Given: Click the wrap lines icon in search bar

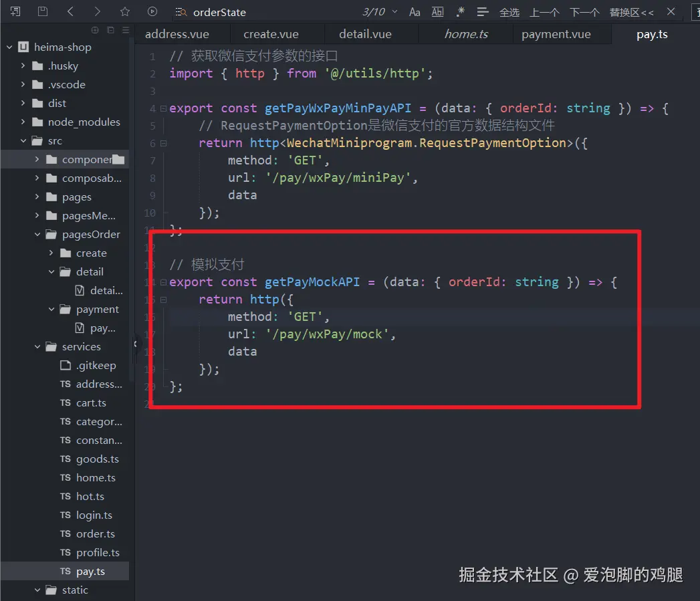Looking at the screenshot, I should click(x=483, y=12).
